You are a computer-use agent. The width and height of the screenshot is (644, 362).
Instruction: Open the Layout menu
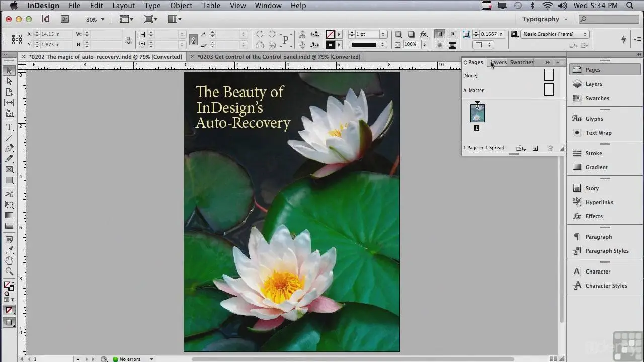123,6
